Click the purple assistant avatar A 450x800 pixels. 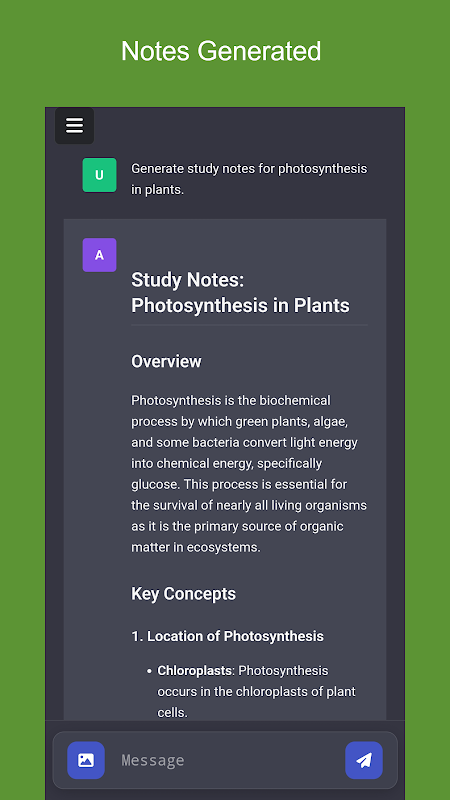99,255
